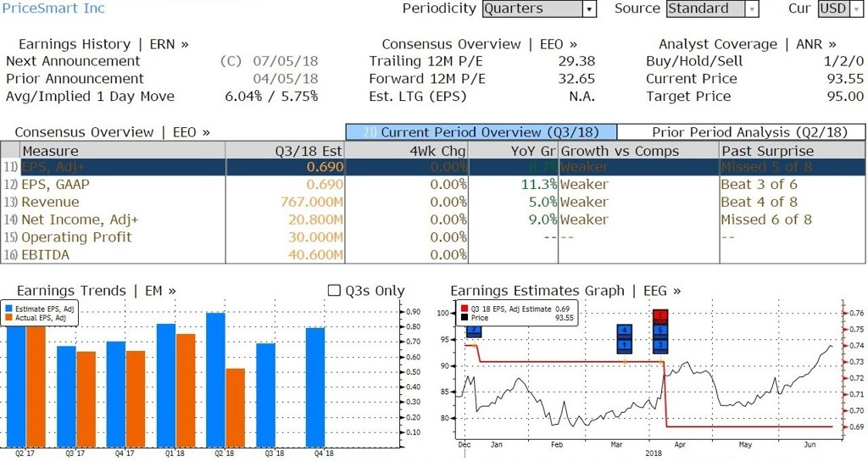Click the Target Price value 95.00
Screen dimensions: 868x462
coord(845,97)
